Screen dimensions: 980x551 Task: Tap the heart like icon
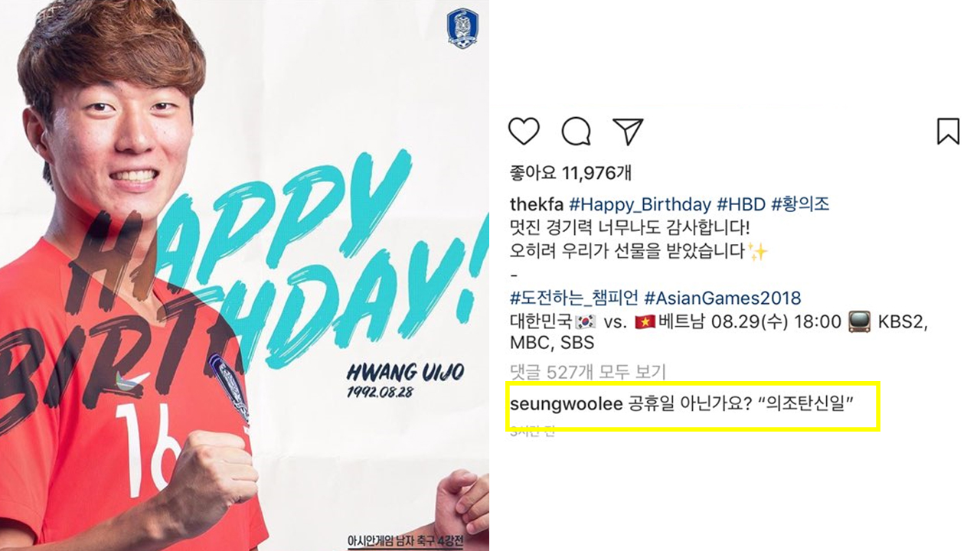tap(524, 132)
